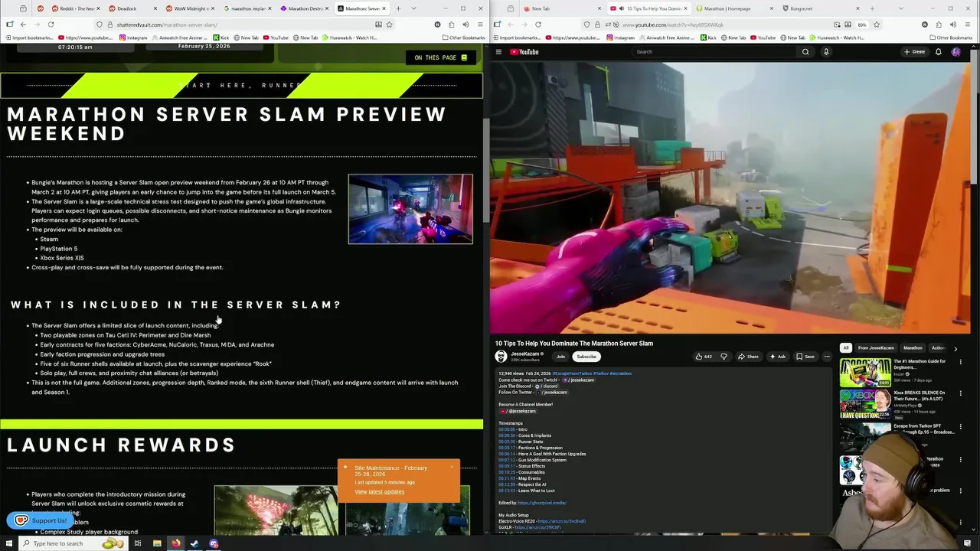
Task: Open YouTube account avatar menu
Action: point(956,52)
